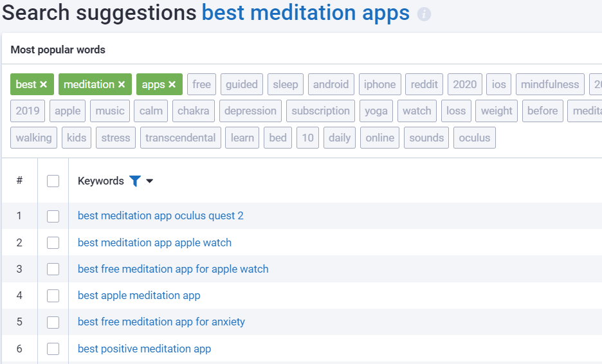
Task: Remove the 'apps' word filter tag
Action: click(172, 84)
